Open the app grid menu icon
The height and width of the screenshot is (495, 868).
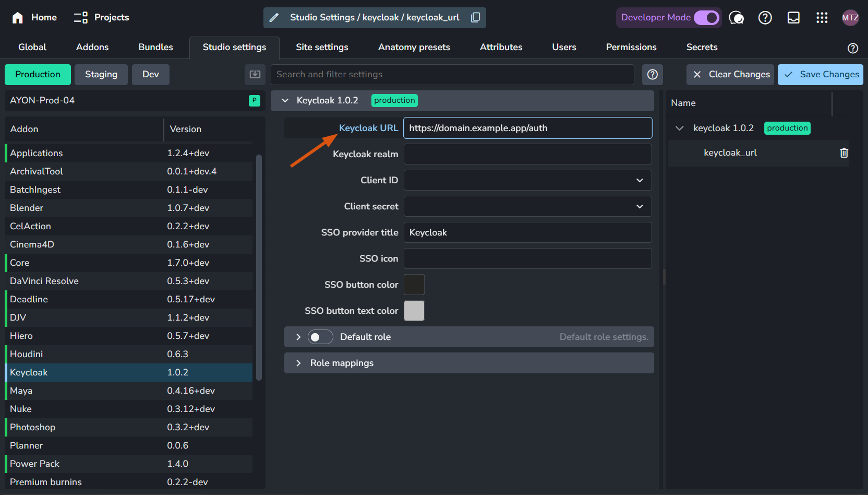coord(822,18)
